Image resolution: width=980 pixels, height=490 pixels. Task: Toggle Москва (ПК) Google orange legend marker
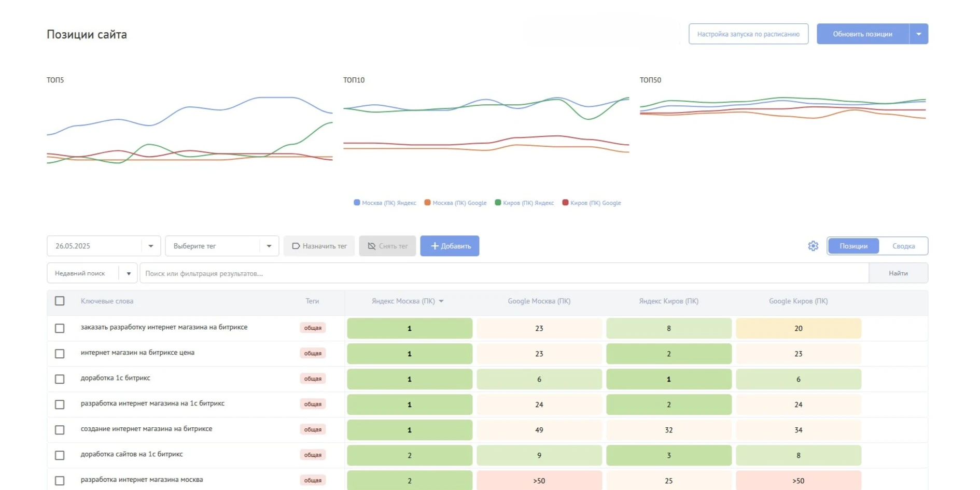pos(427,203)
